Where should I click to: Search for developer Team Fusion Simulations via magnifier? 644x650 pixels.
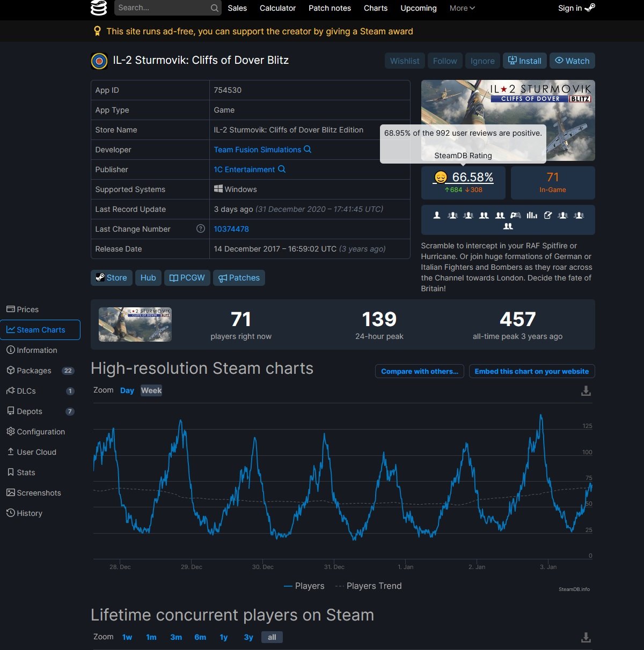click(x=308, y=149)
